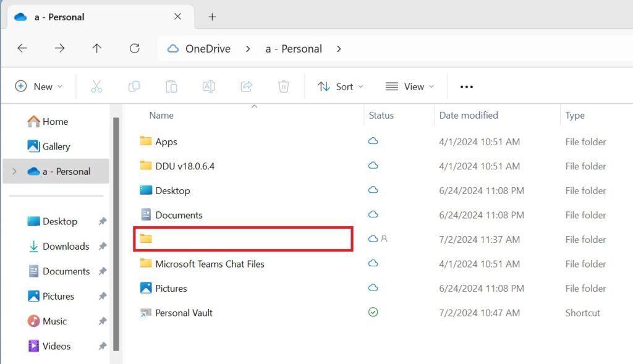The image size is (633, 364).
Task: Activate the Paste icon
Action: pyautogui.click(x=171, y=87)
